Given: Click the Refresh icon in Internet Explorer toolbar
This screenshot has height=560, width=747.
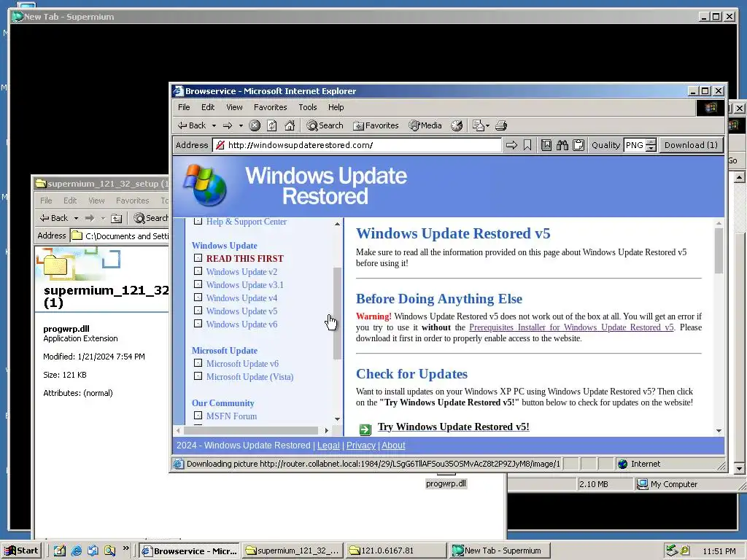Looking at the screenshot, I should pyautogui.click(x=271, y=125).
